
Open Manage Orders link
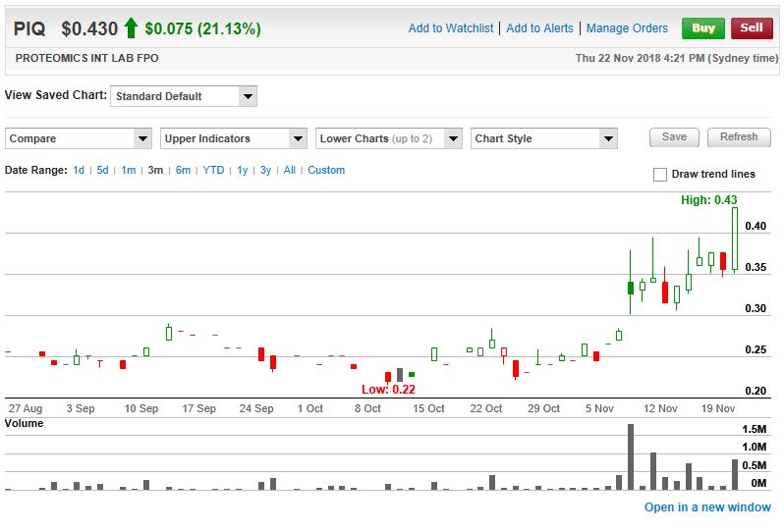[627, 28]
